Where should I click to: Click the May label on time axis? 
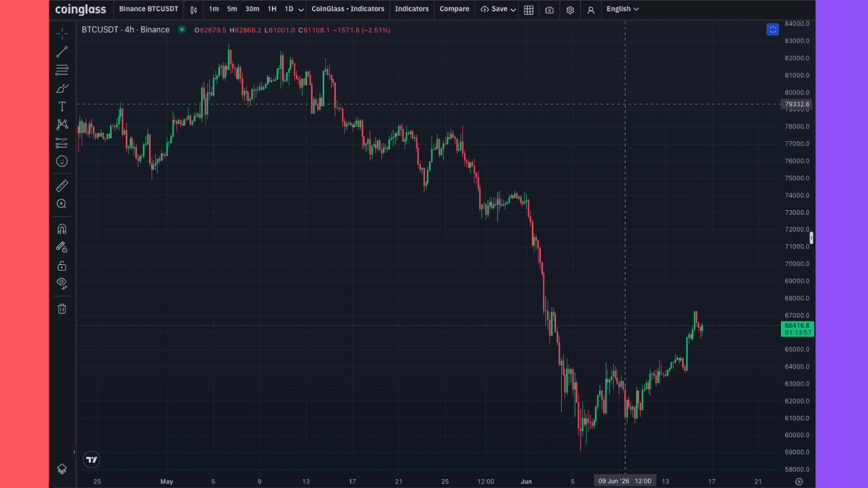(166, 482)
